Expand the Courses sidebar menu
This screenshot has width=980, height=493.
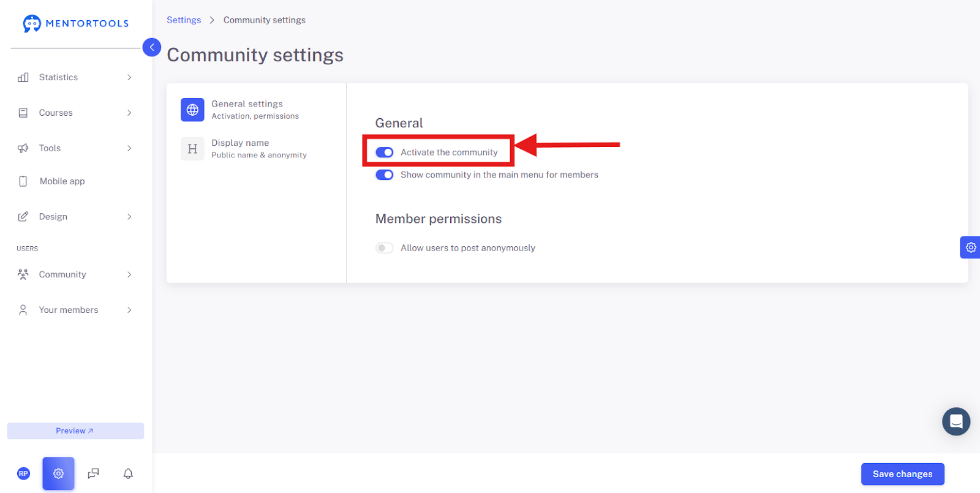coord(75,113)
